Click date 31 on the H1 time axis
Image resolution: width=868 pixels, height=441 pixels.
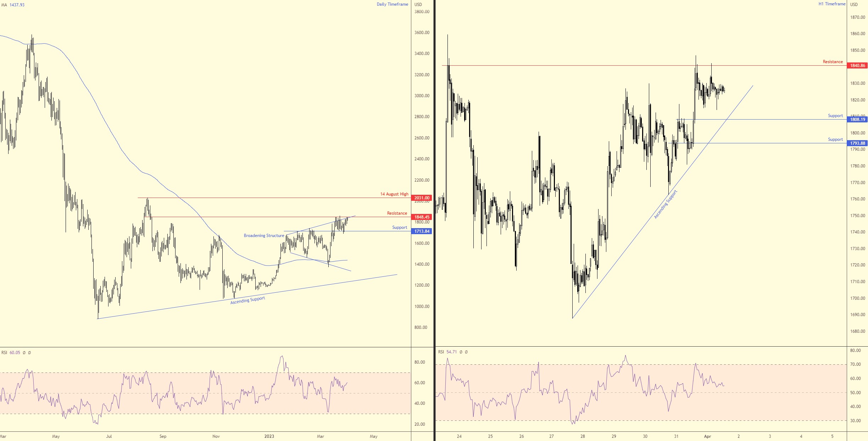tap(676, 436)
